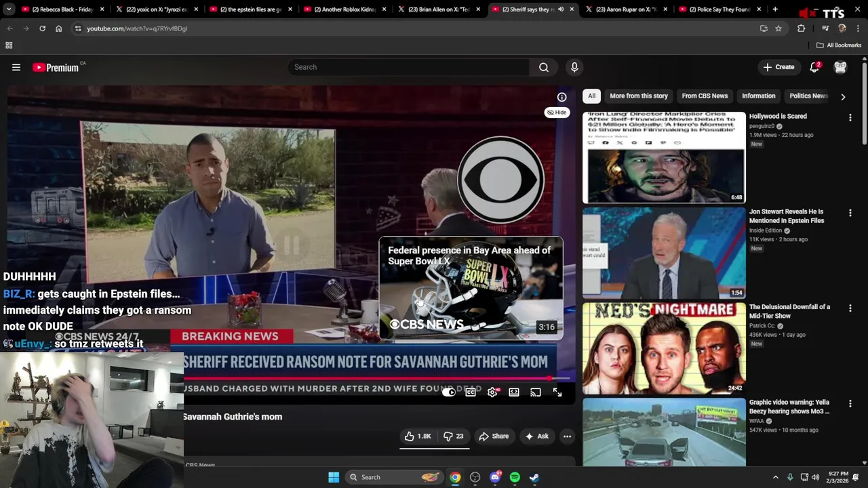
Task: Switch to Police Say They Found tab
Action: pyautogui.click(x=720, y=9)
